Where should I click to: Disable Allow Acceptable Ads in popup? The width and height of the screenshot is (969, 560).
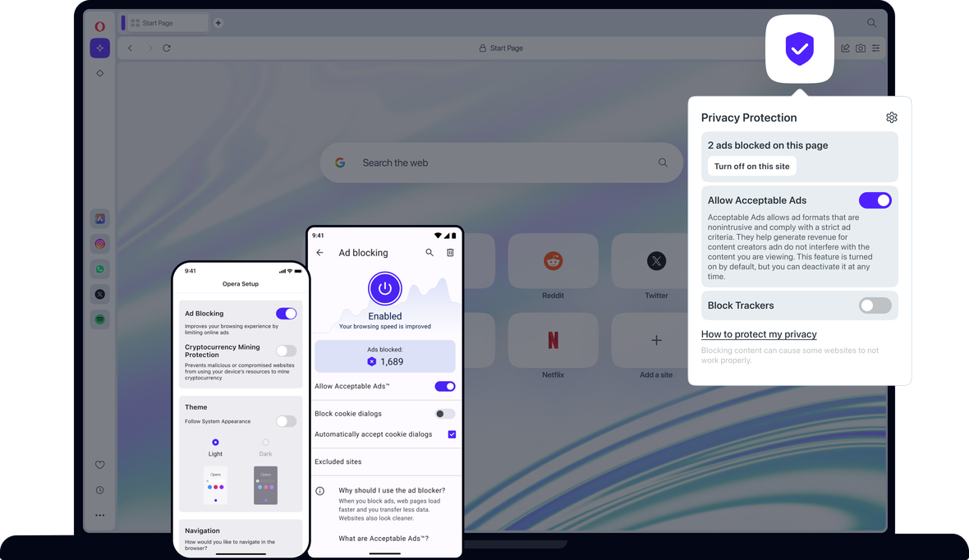tap(875, 200)
